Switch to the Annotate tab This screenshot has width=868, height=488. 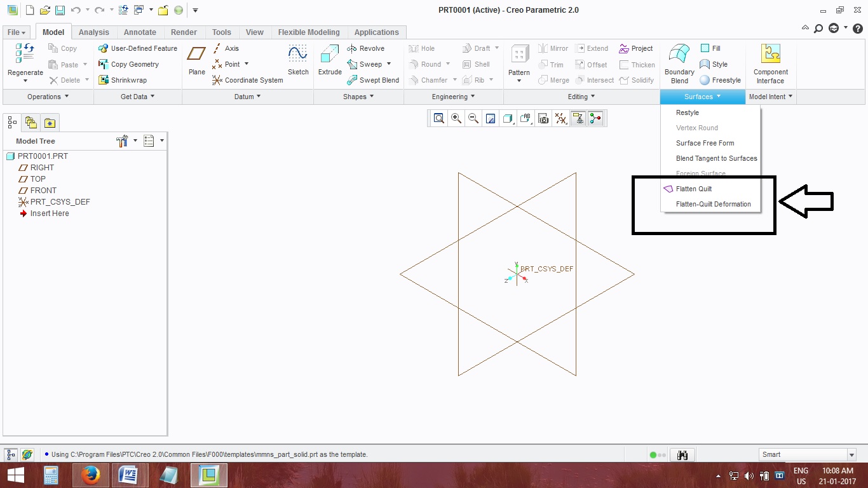pos(140,32)
